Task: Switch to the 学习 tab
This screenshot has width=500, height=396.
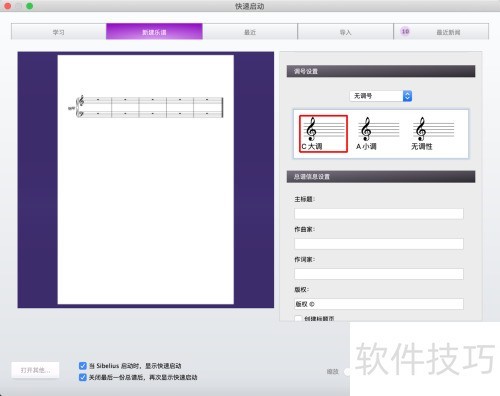Action: 59,32
